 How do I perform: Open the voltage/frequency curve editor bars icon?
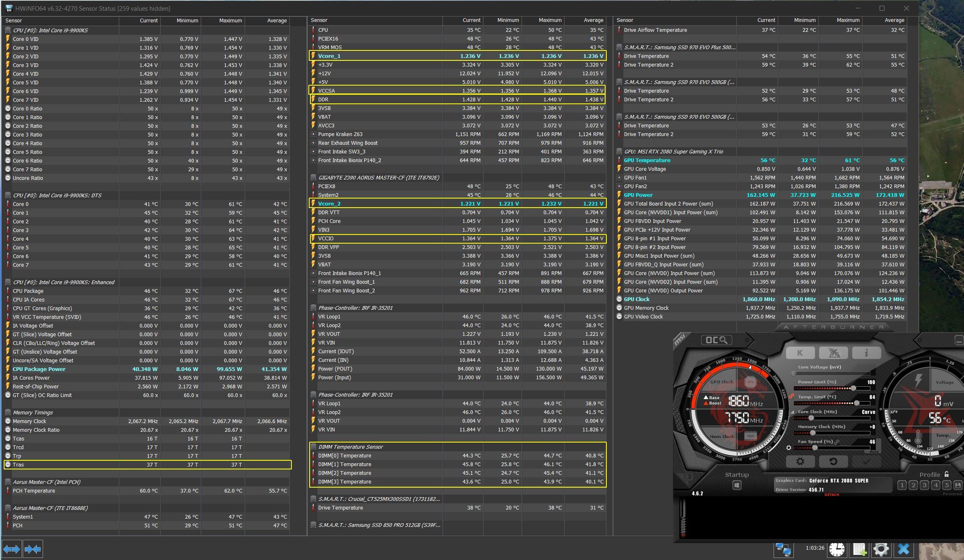click(x=792, y=412)
